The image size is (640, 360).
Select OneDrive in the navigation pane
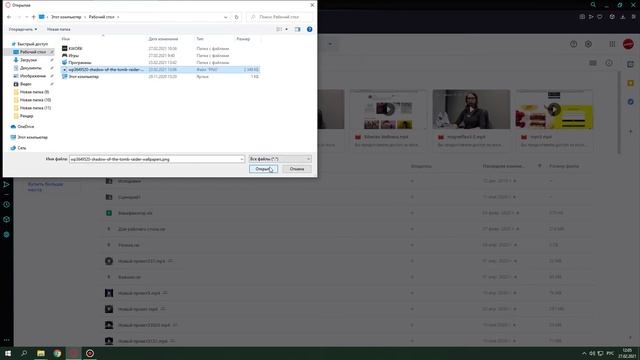(26, 127)
